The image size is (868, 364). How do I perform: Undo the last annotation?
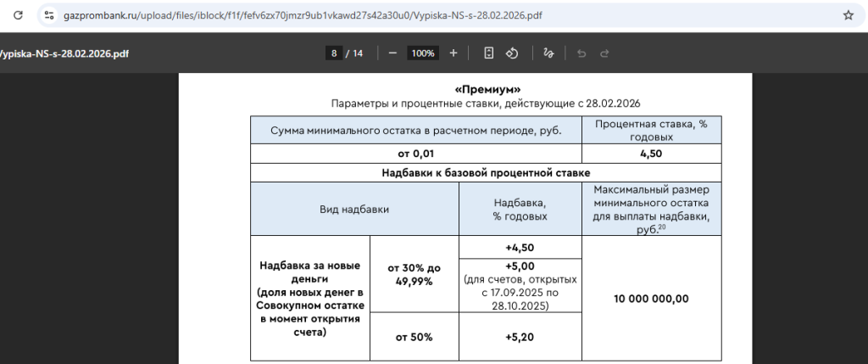(581, 53)
